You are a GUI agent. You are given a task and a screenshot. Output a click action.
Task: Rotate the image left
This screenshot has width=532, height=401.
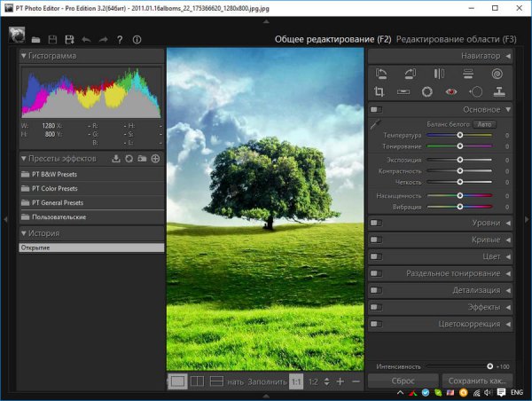[x=381, y=74]
